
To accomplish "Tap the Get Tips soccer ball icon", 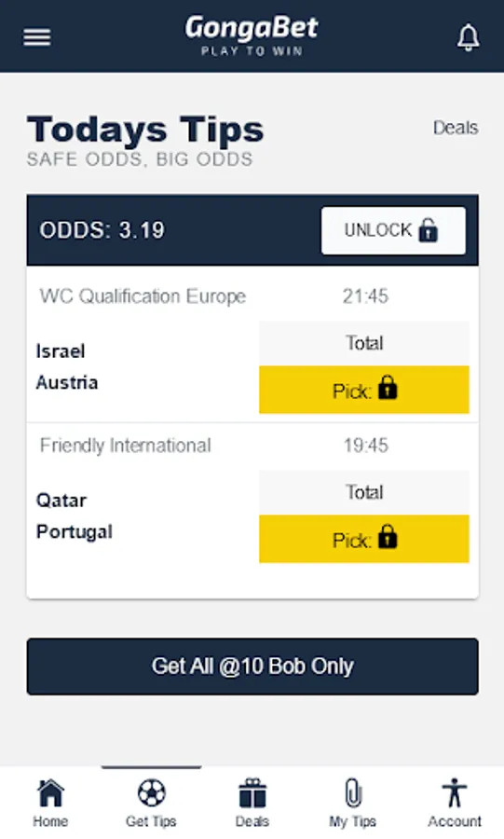I will coord(151,792).
